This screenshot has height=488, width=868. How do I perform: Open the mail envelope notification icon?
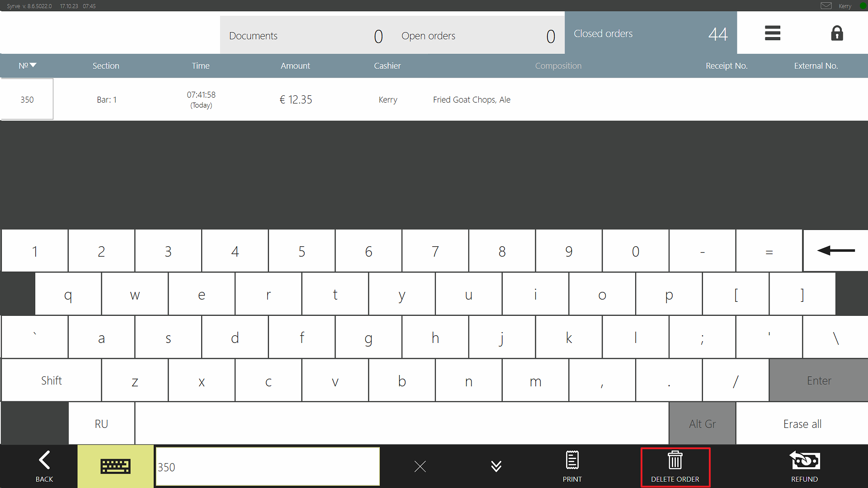826,6
